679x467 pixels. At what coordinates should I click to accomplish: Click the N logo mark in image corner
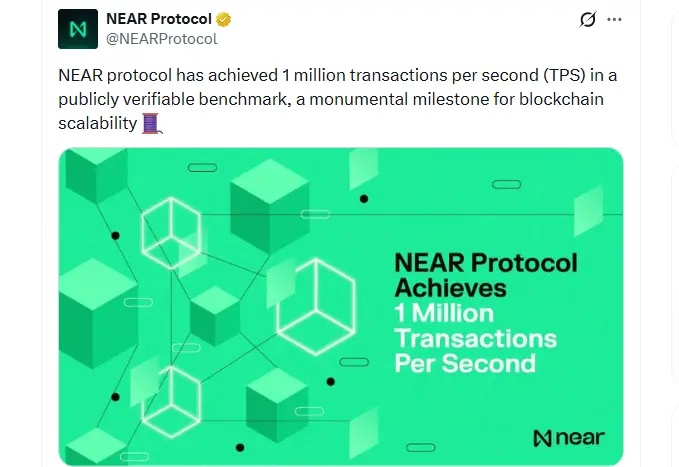543,438
